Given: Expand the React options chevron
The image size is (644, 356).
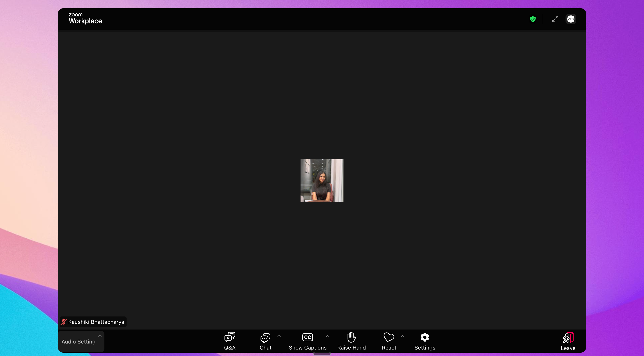Looking at the screenshot, I should tap(402, 336).
